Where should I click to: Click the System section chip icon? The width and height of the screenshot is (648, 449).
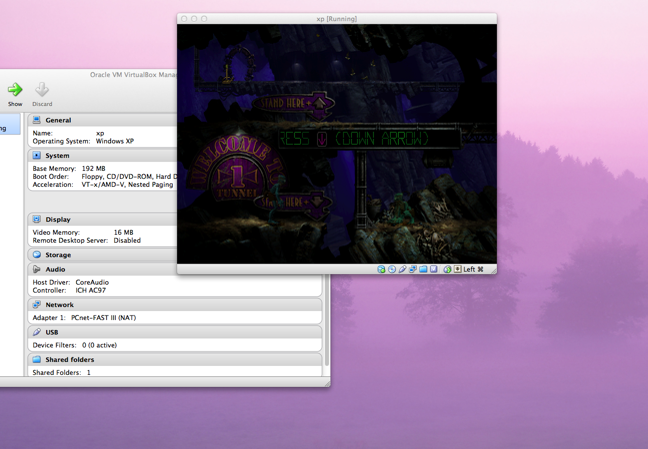point(37,155)
